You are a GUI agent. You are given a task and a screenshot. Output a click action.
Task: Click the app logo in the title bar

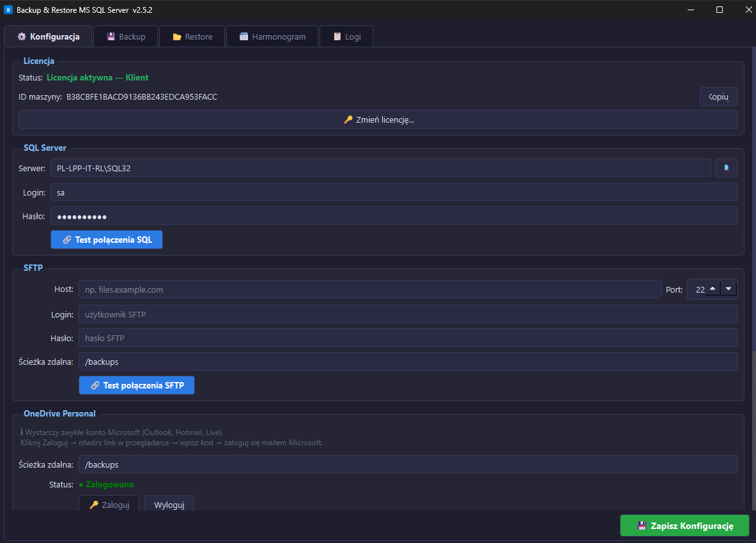[x=9, y=10]
